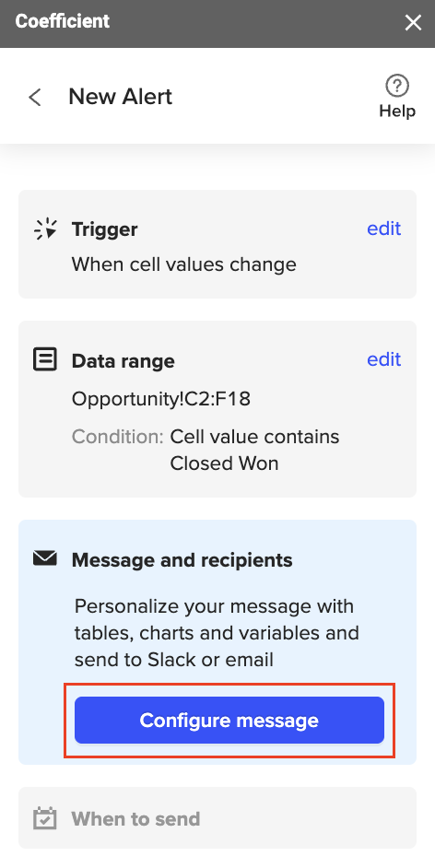435x868 pixels.
Task: Click the Configure message button
Action: [229, 720]
